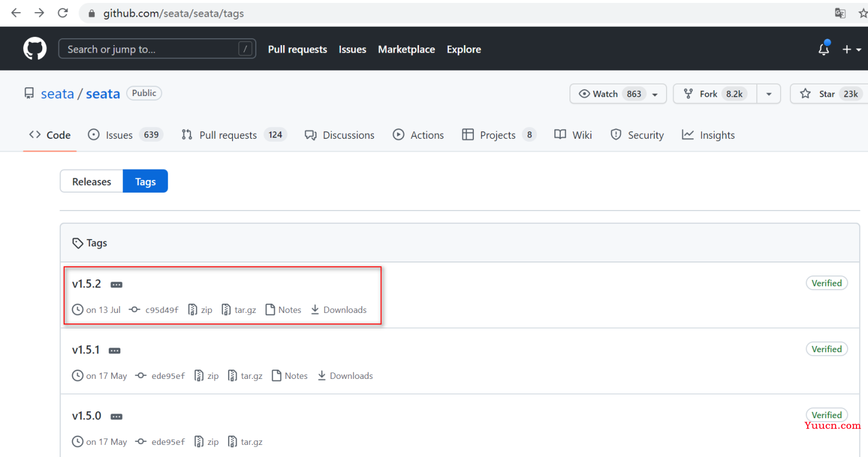Download the v1.5.2 zip archive
Image resolution: width=868 pixels, height=457 pixels.
200,310
